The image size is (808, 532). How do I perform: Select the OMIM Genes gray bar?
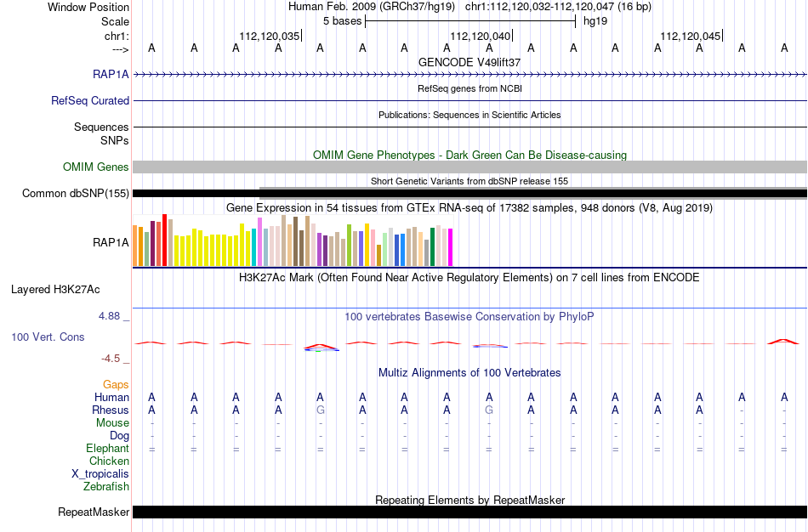470,167
